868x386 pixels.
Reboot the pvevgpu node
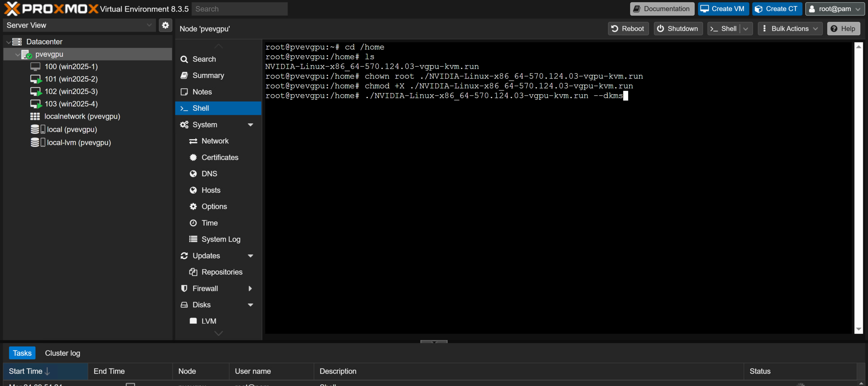628,29
